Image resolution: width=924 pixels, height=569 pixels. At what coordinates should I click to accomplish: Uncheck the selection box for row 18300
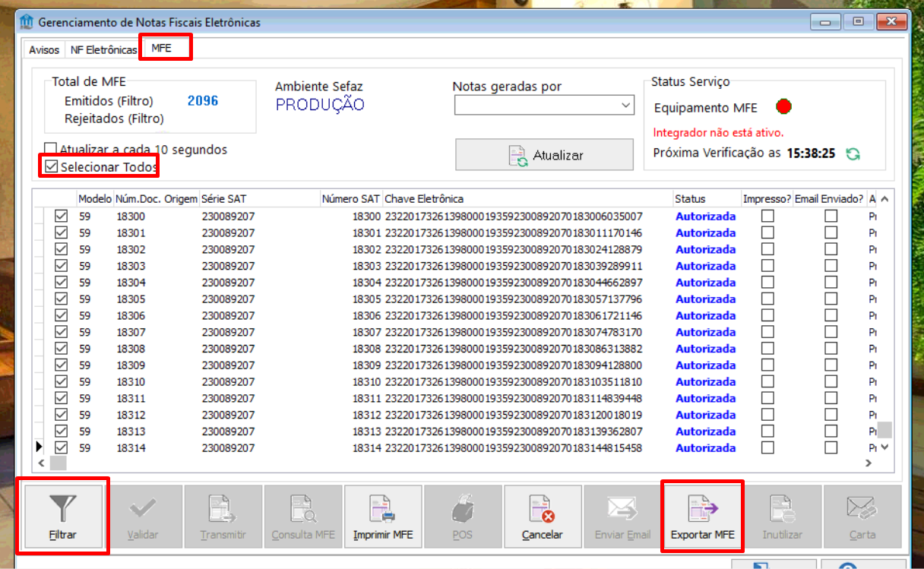tap(62, 217)
